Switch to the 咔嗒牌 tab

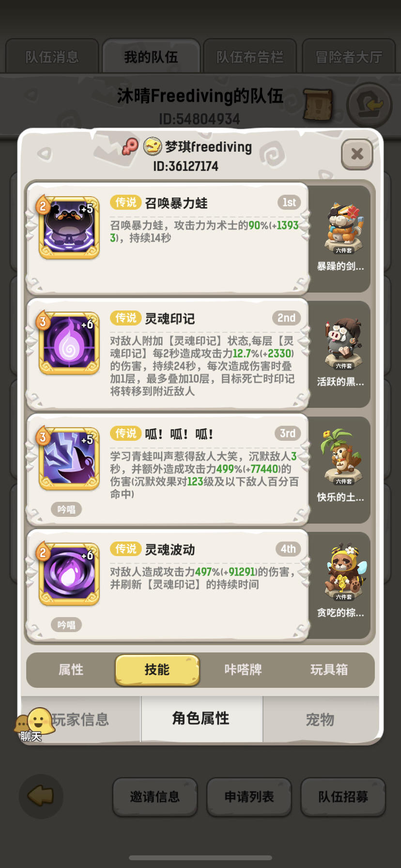[x=243, y=670]
